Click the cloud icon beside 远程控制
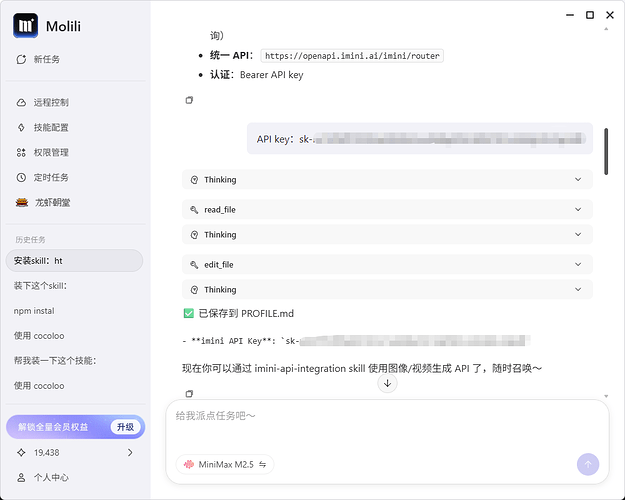This screenshot has height=500, width=625. (x=21, y=102)
